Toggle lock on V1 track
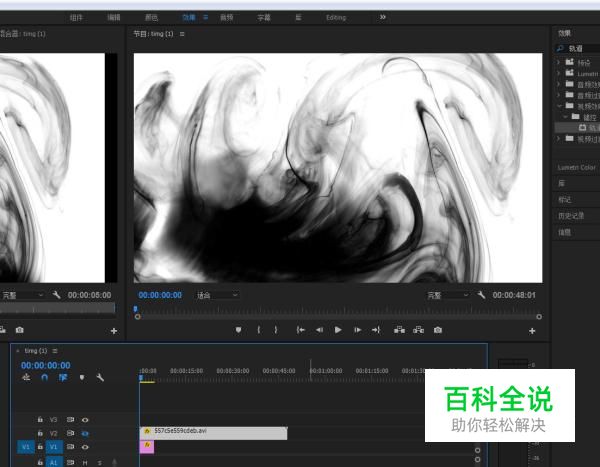Screen dimensions: 600x467 coord(40,446)
